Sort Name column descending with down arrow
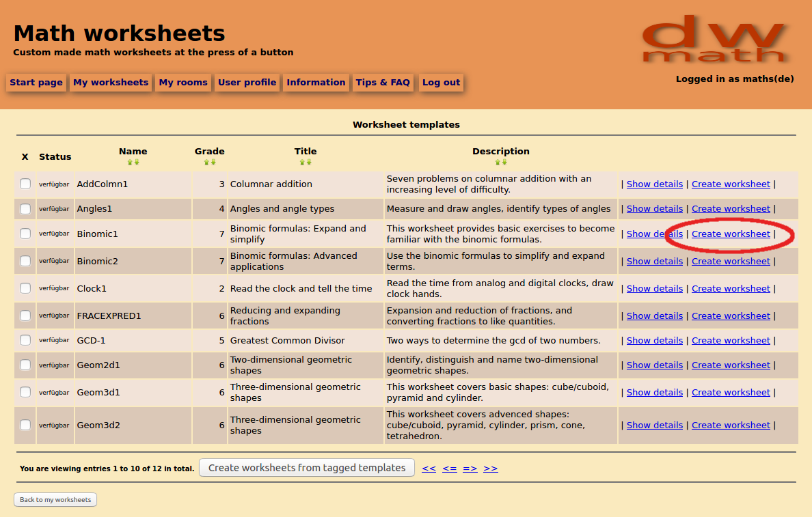812x517 pixels. tap(136, 162)
